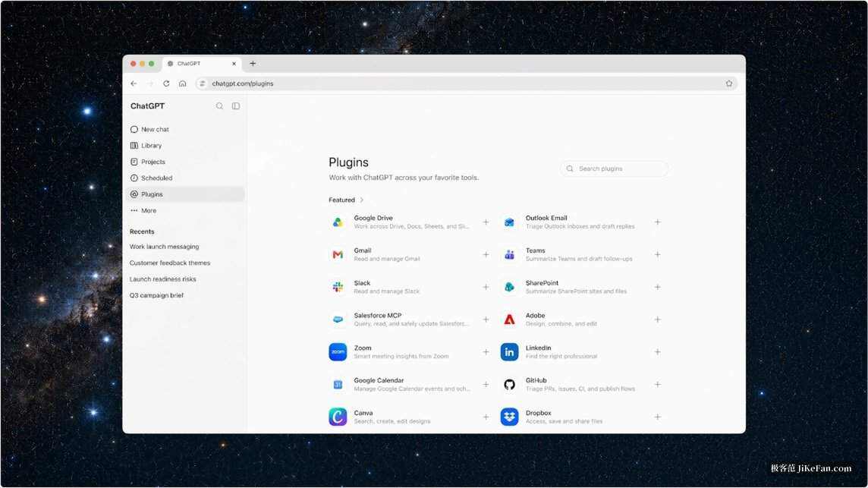Screen dimensions: 868x488
Task: Add the Dropbox plugin
Action: point(657,417)
